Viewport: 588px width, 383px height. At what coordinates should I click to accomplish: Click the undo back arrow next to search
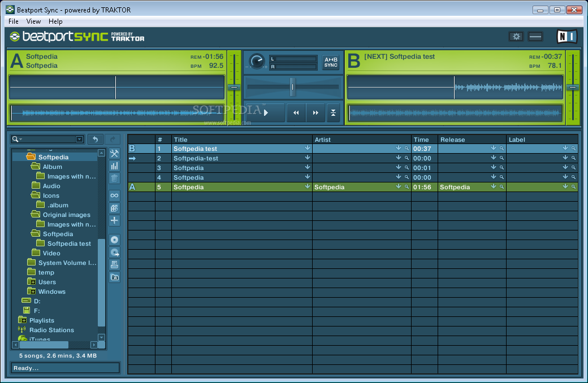(95, 140)
